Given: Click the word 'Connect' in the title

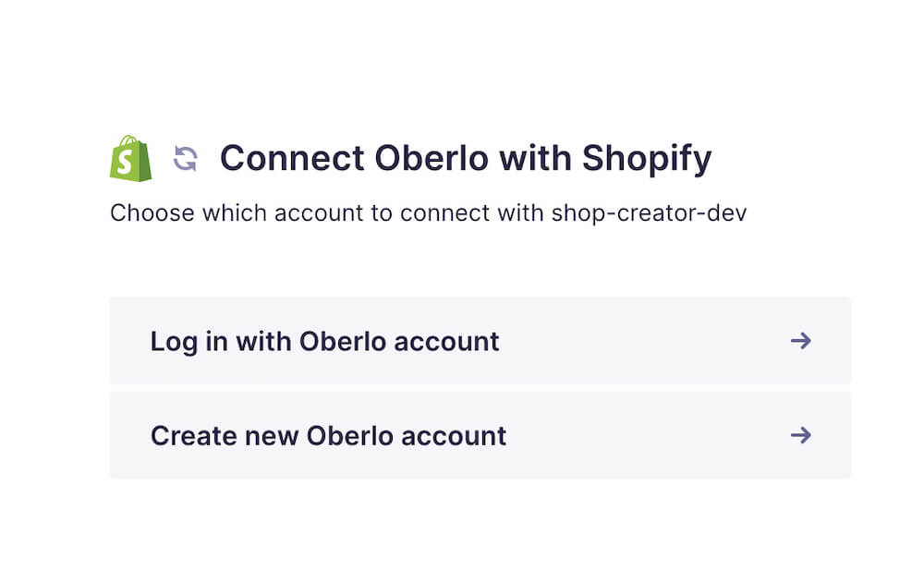Looking at the screenshot, I should (x=292, y=159).
